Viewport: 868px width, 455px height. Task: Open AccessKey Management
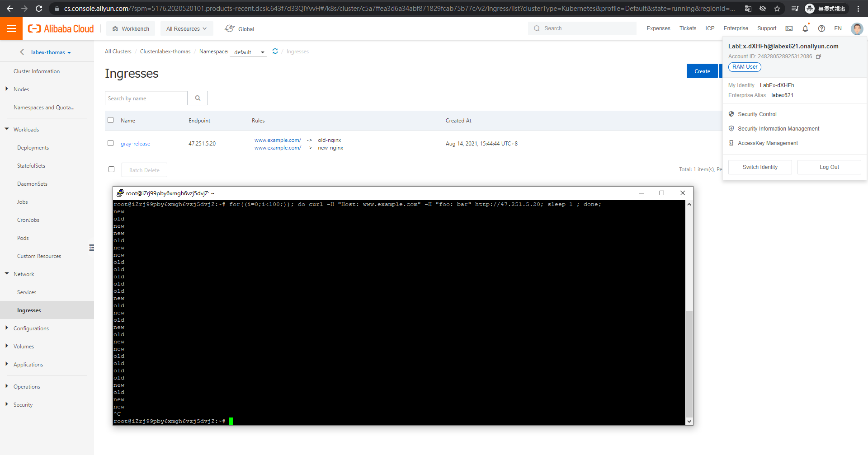[767, 143]
